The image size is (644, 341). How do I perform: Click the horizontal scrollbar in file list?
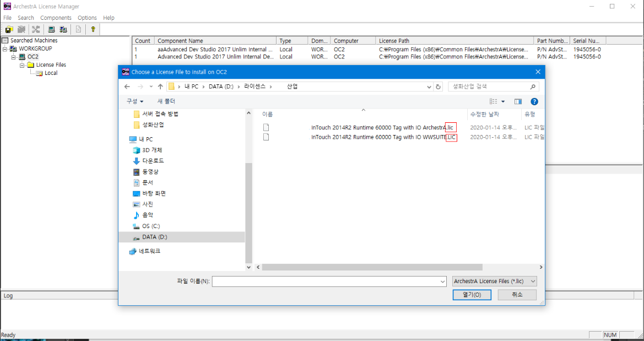coord(372,267)
